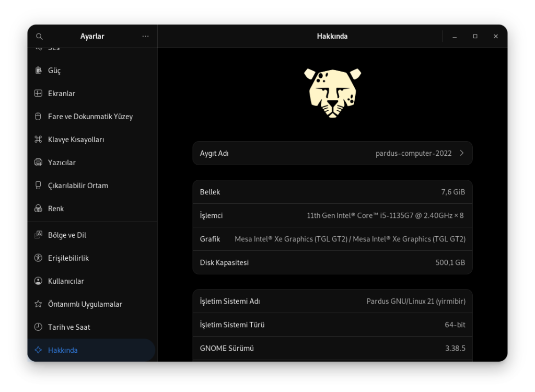Click the GNOME Sürümü label
Viewport: 535px width, 392px height.
pyautogui.click(x=227, y=348)
